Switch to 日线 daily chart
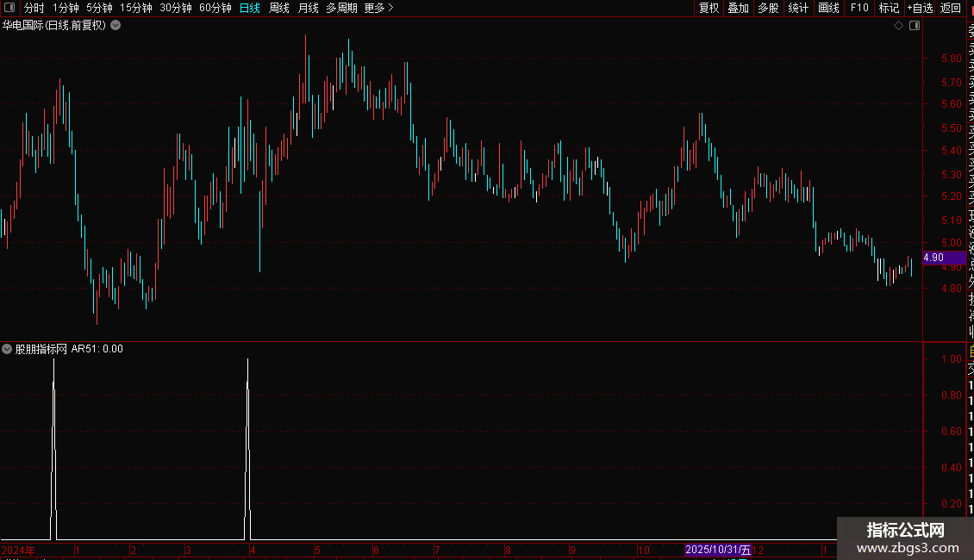974x560 pixels. (250, 8)
